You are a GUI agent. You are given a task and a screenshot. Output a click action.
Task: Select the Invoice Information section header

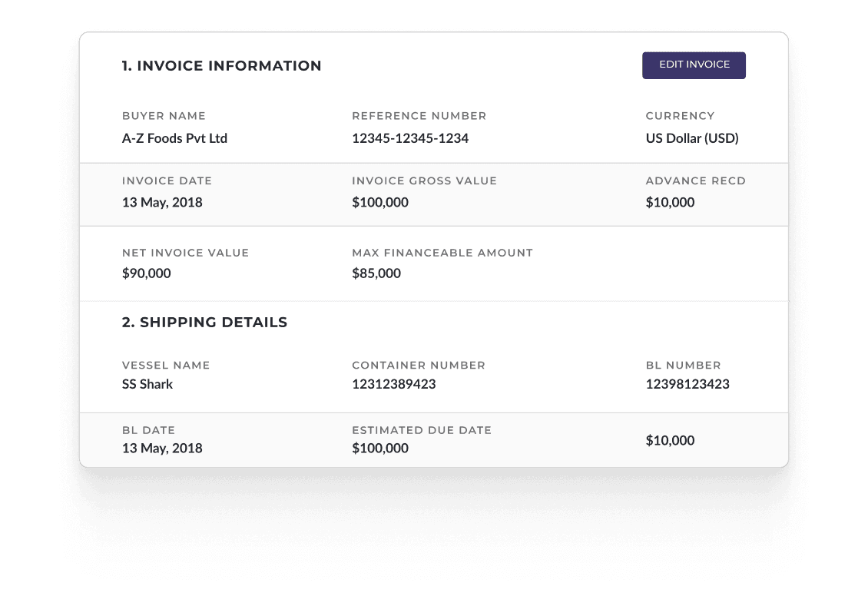[222, 66]
